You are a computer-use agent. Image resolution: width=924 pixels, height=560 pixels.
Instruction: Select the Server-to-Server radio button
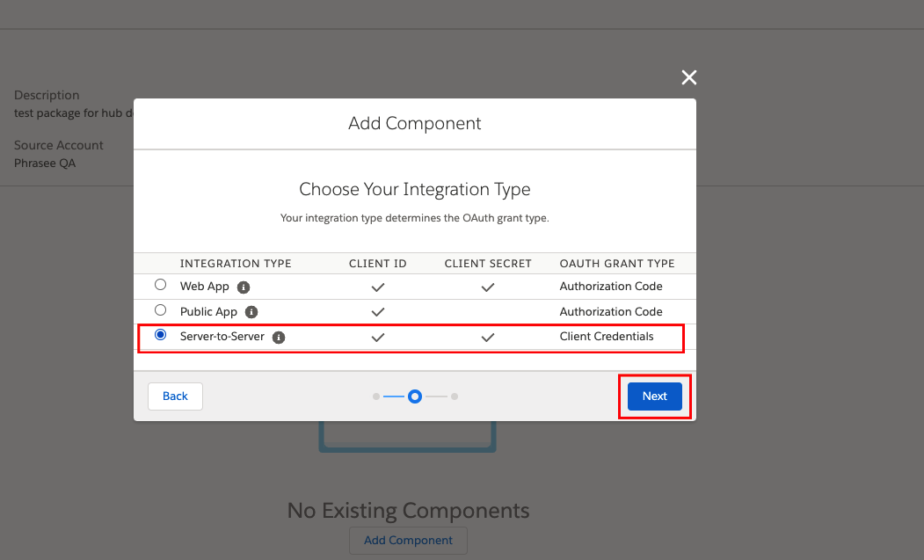point(159,334)
